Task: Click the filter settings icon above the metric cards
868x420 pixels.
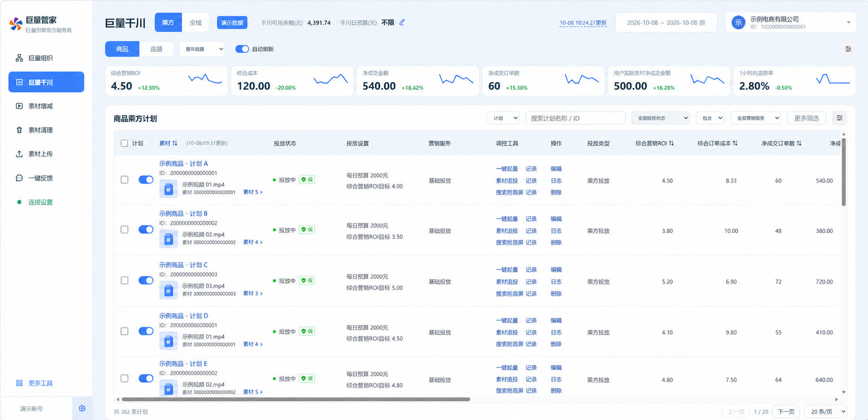Action: click(x=848, y=49)
